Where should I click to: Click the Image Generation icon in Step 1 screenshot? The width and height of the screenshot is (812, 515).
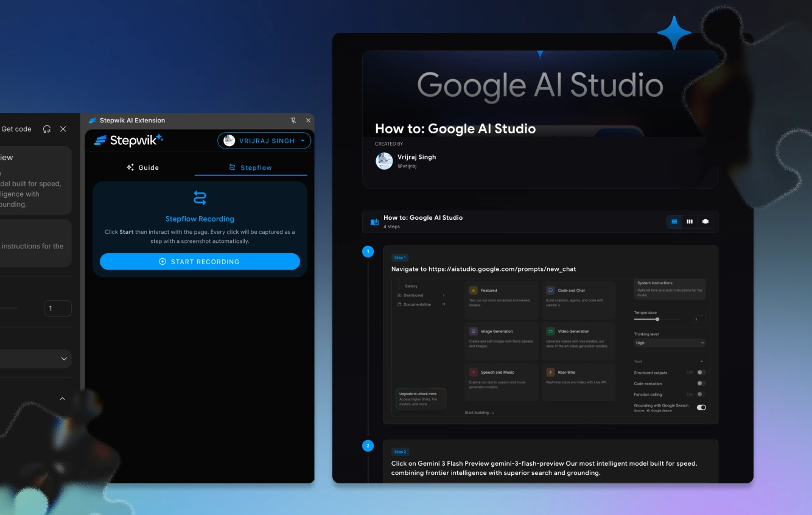click(x=474, y=331)
